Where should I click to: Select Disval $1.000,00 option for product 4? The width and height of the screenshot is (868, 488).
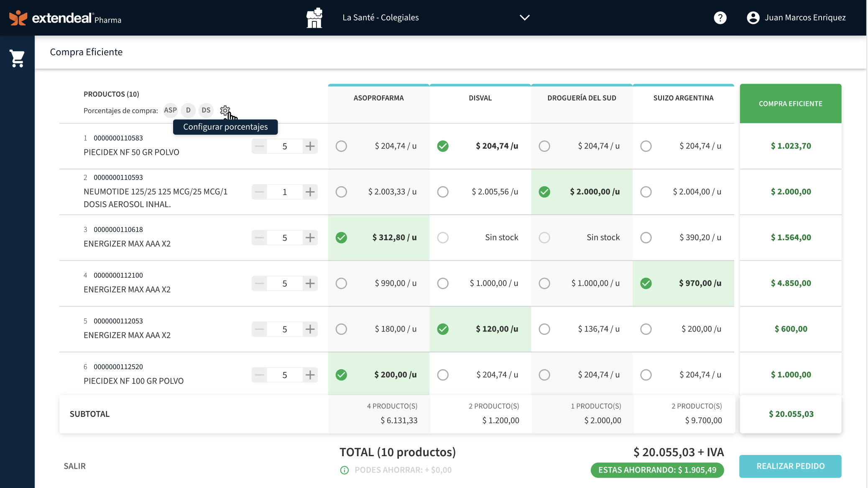pos(443,283)
